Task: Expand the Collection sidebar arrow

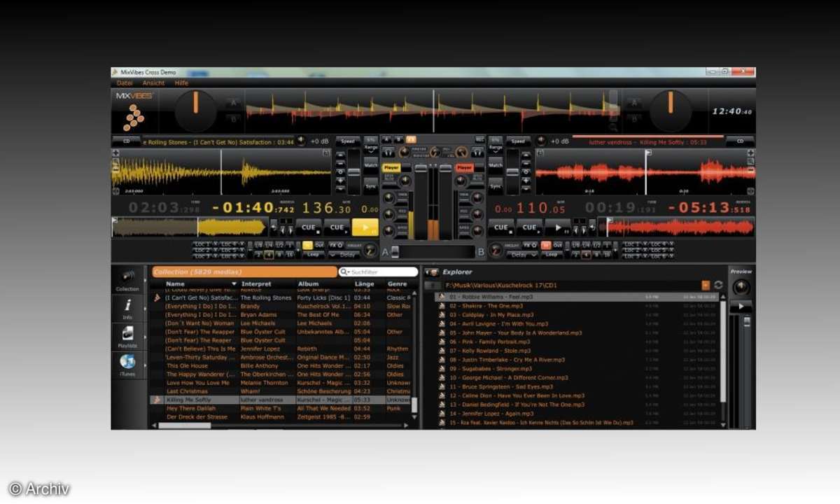Action: [x=145, y=280]
